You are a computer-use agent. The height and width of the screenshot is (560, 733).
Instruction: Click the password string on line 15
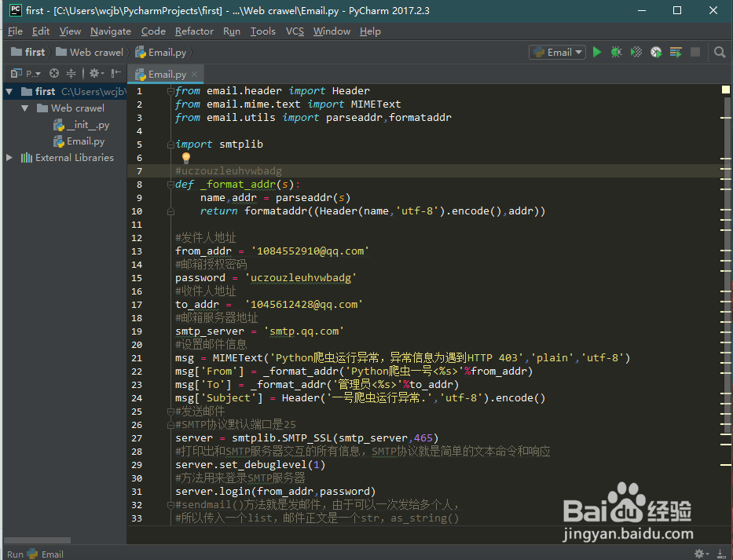click(x=301, y=278)
